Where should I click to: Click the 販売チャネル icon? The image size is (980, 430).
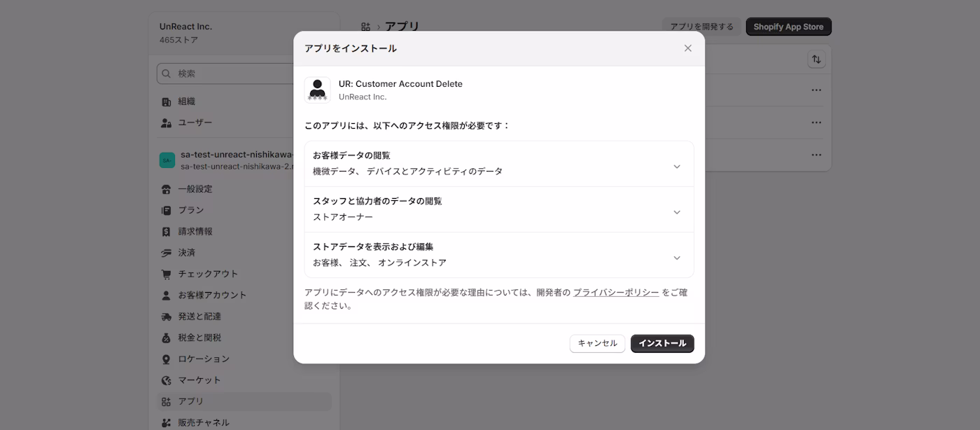coord(166,422)
